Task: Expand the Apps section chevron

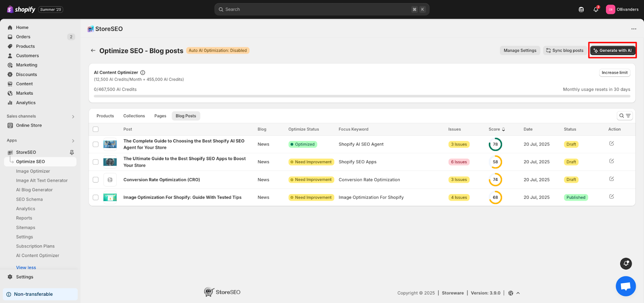Action: click(x=73, y=141)
